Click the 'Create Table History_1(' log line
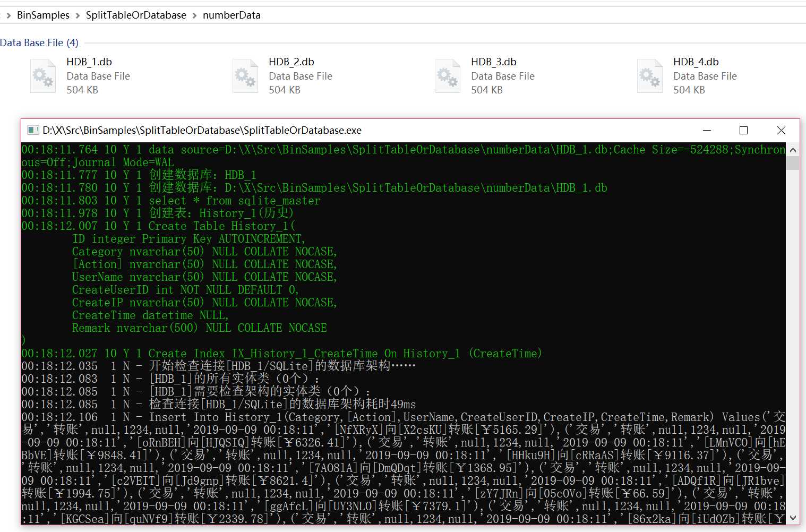The image size is (806, 532). point(158,226)
